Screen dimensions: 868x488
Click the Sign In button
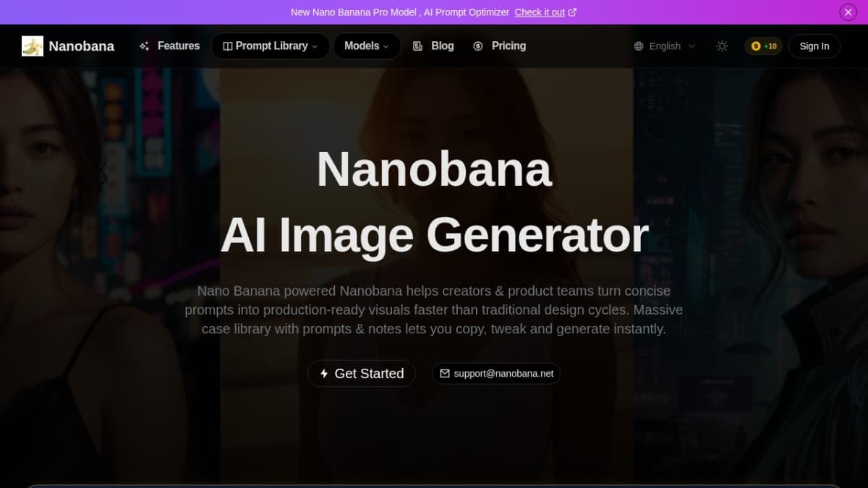coord(814,46)
